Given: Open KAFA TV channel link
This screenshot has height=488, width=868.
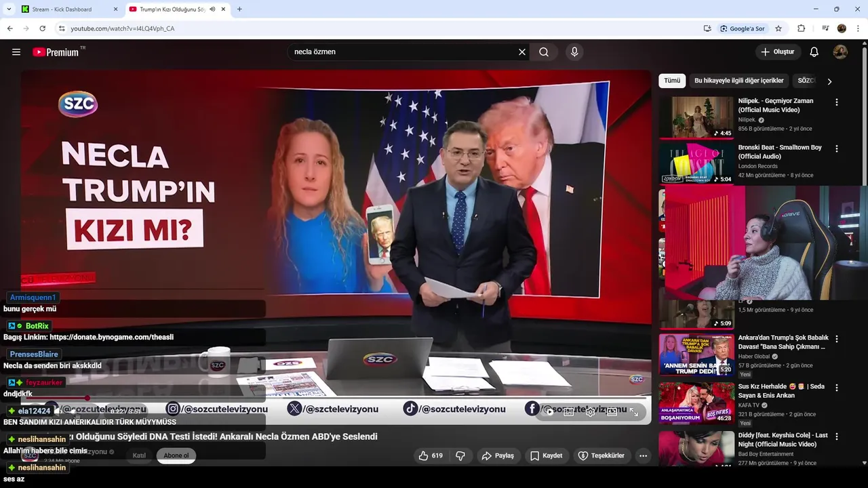Looking at the screenshot, I should [749, 405].
